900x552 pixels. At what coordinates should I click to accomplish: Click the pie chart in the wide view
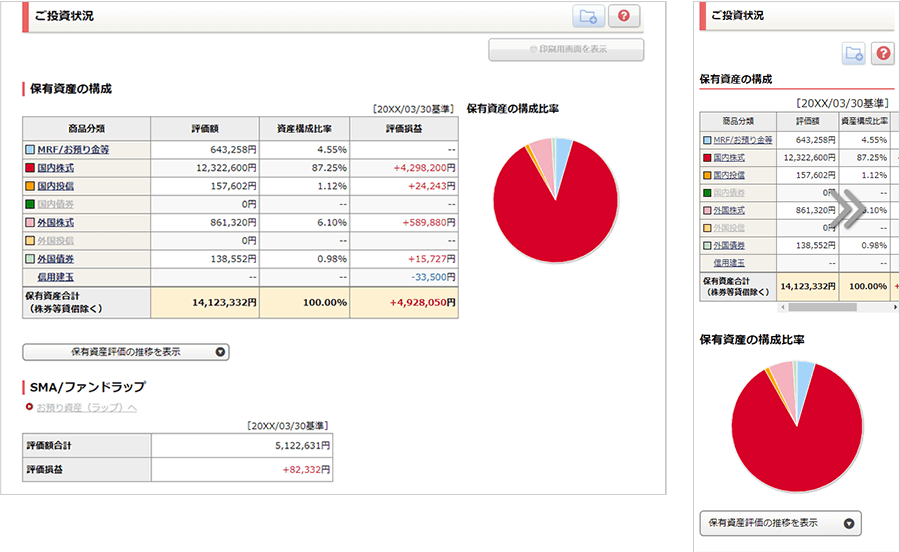coord(556,200)
